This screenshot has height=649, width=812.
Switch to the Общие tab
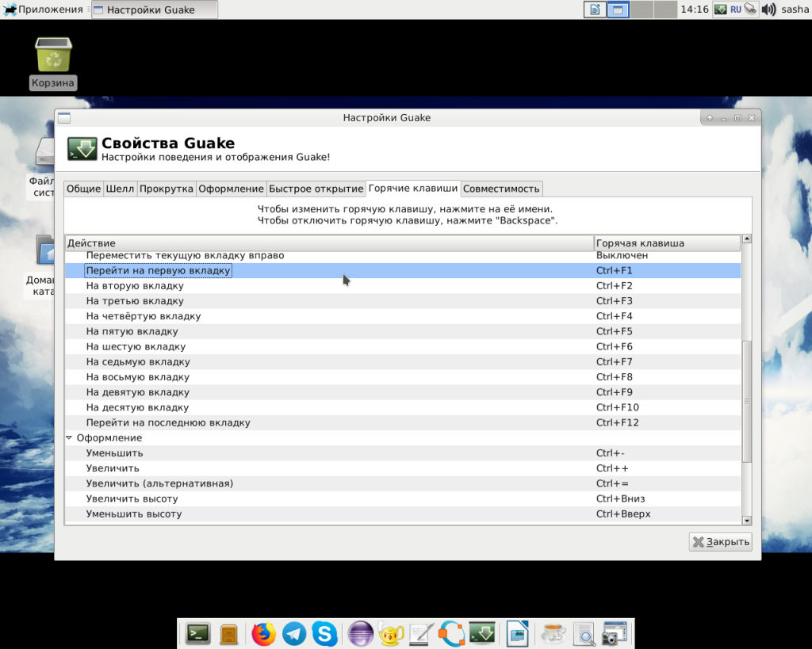coord(83,189)
